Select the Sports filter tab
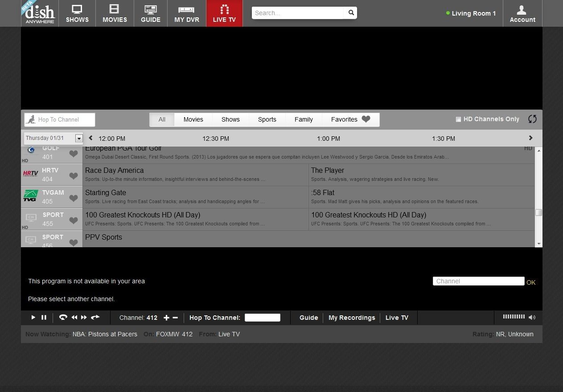Image resolution: width=563 pixels, height=392 pixels. pos(267,119)
